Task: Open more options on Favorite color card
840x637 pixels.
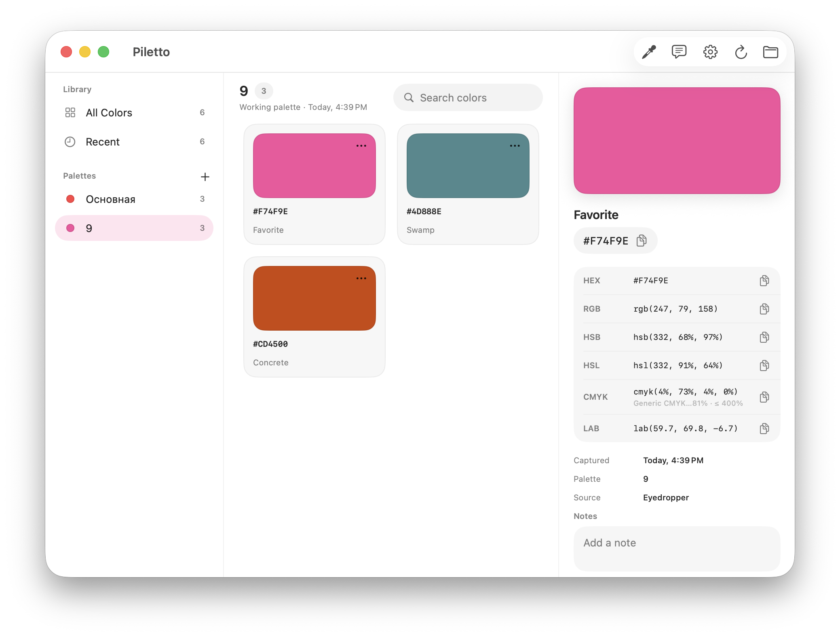Action: coord(361,146)
